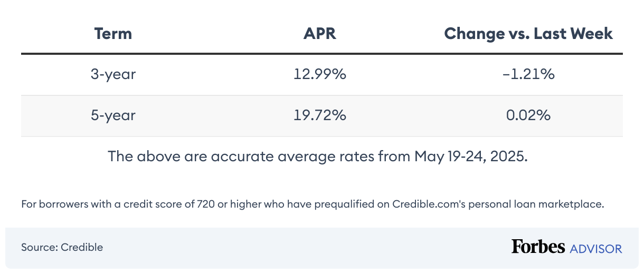Click the APR column header
This screenshot has width=644, height=274.
click(319, 34)
